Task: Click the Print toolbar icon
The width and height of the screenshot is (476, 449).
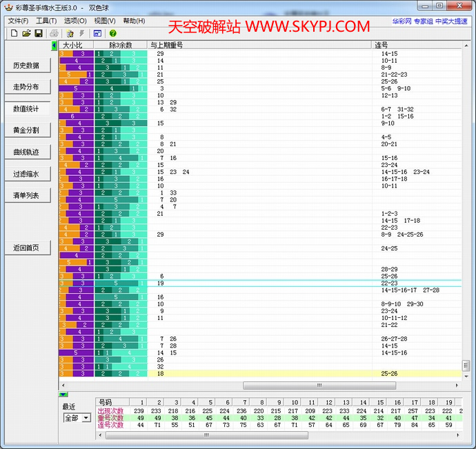Action: coord(54,33)
